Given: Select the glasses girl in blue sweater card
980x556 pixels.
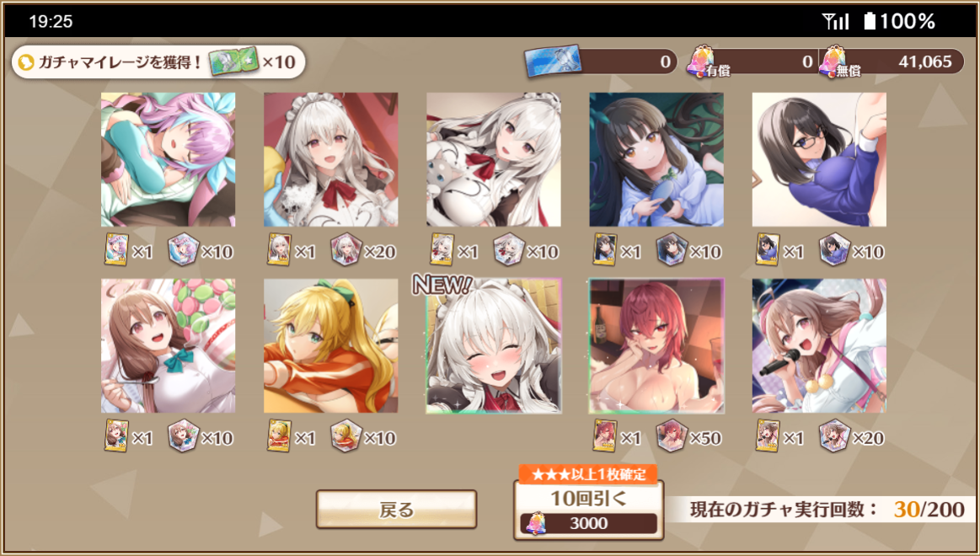Looking at the screenshot, I should click(x=819, y=159).
